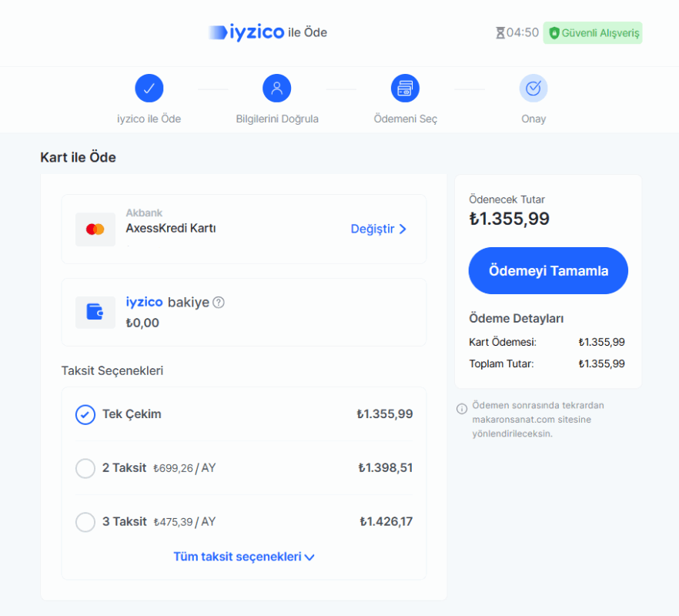The image size is (679, 616).
Task: Click the Ödenecek Tutar amount
Action: click(510, 219)
